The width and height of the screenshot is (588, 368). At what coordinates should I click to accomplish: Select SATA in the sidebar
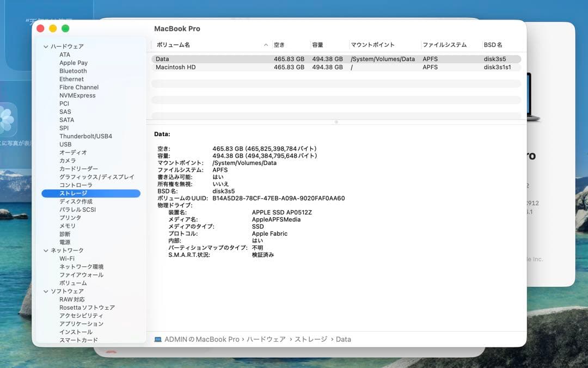tap(67, 120)
